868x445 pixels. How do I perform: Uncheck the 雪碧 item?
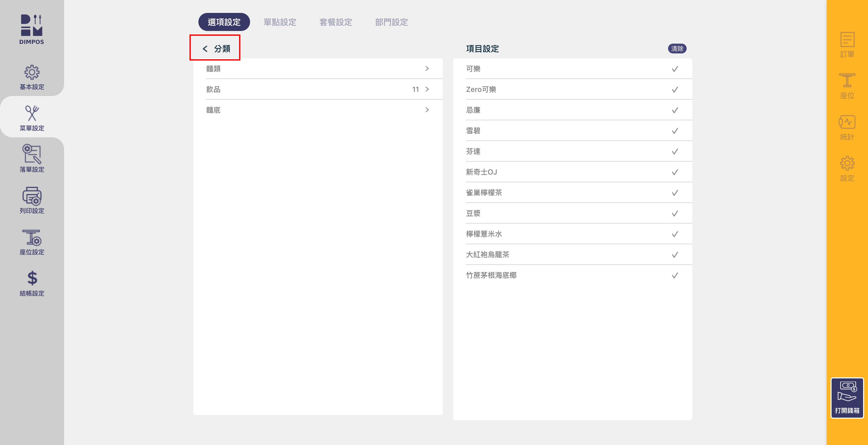675,131
